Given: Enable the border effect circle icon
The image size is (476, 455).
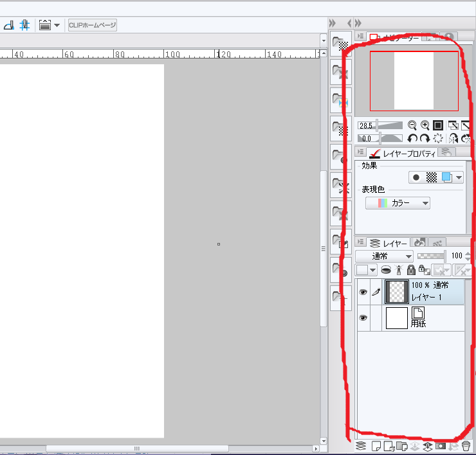Looking at the screenshot, I should tap(416, 177).
